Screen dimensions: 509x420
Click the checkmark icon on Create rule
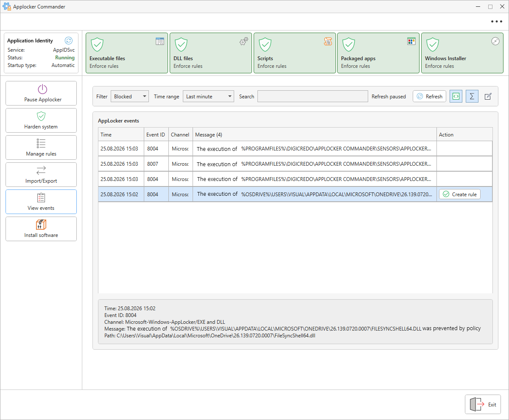pos(446,194)
